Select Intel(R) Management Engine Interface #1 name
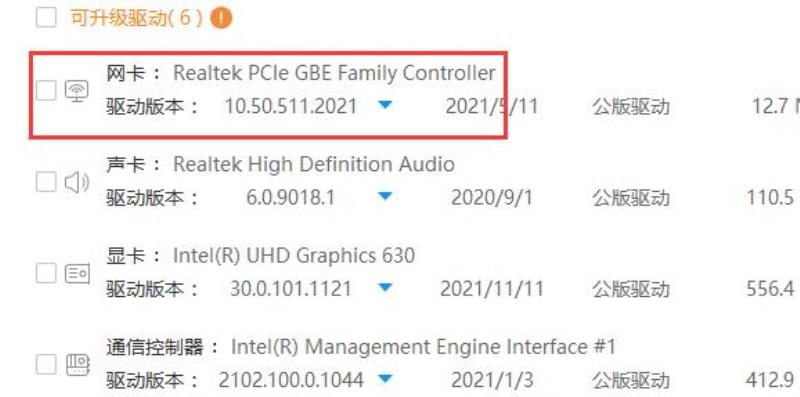 (423, 347)
